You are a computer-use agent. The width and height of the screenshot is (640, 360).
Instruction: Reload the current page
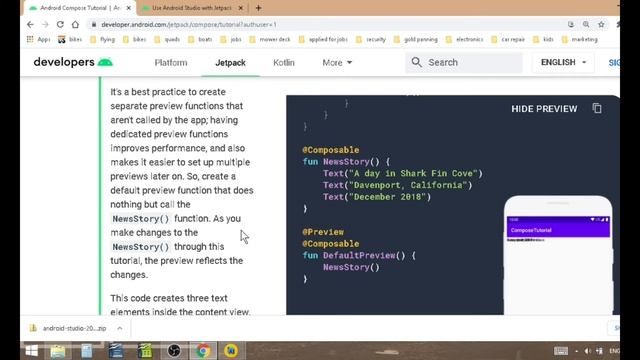click(x=60, y=24)
